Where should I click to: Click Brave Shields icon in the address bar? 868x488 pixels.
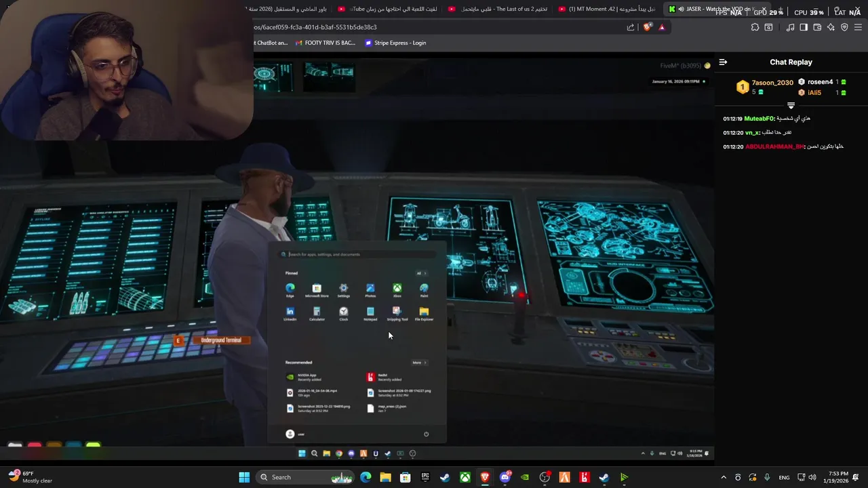(x=648, y=27)
